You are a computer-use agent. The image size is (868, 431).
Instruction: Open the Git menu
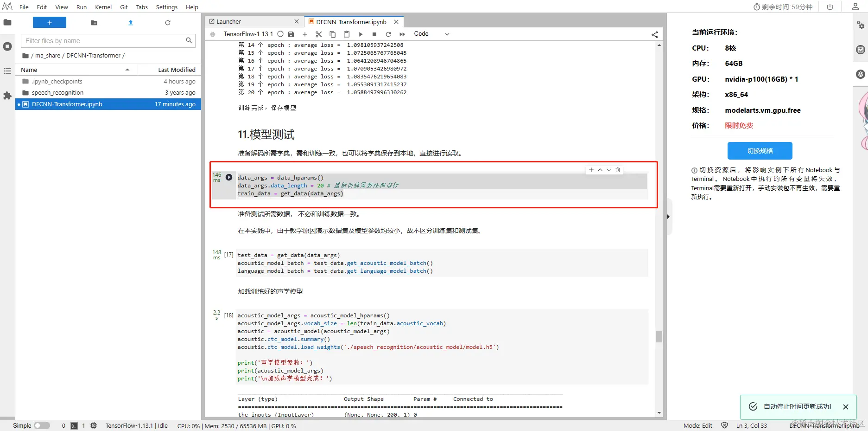tap(124, 7)
